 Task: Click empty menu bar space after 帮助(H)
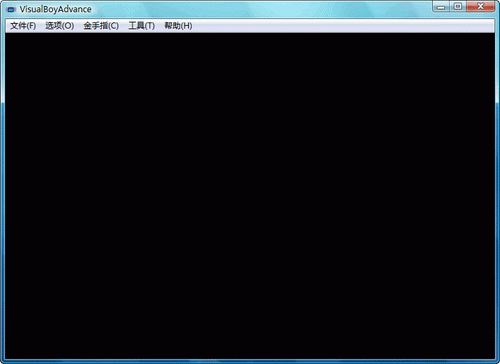tap(343, 26)
